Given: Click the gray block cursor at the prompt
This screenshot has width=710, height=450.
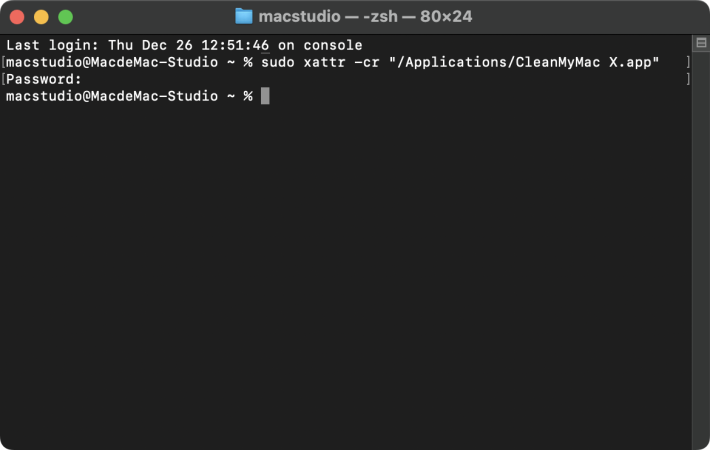Looking at the screenshot, I should click(265, 96).
